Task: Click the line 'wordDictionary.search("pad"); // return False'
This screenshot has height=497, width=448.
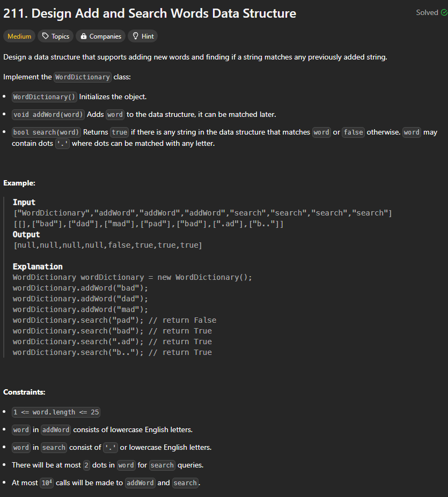Action: click(114, 320)
